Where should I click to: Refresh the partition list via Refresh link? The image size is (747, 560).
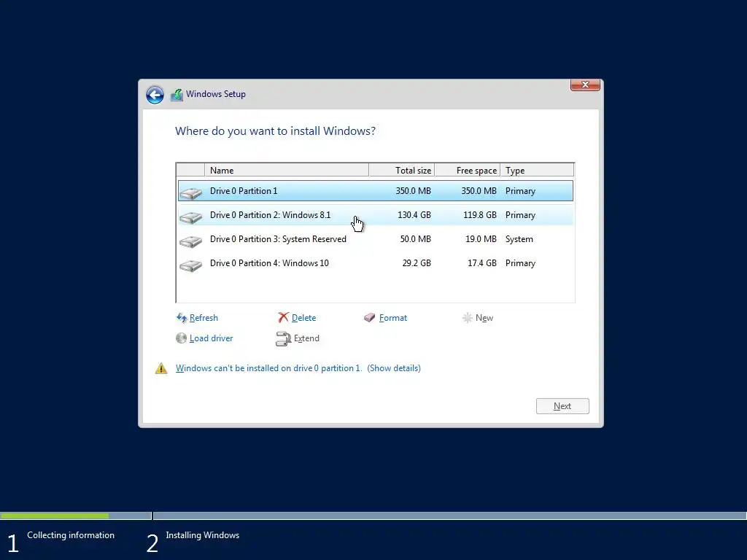pyautogui.click(x=204, y=318)
